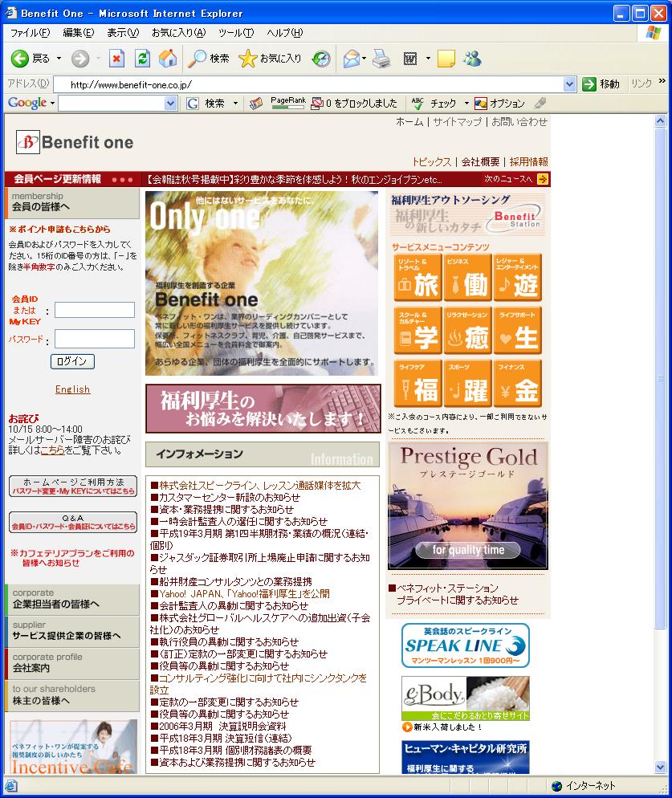Open the ヘルプ(H) menu
Image resolution: width=672 pixels, height=798 pixels.
[284, 33]
